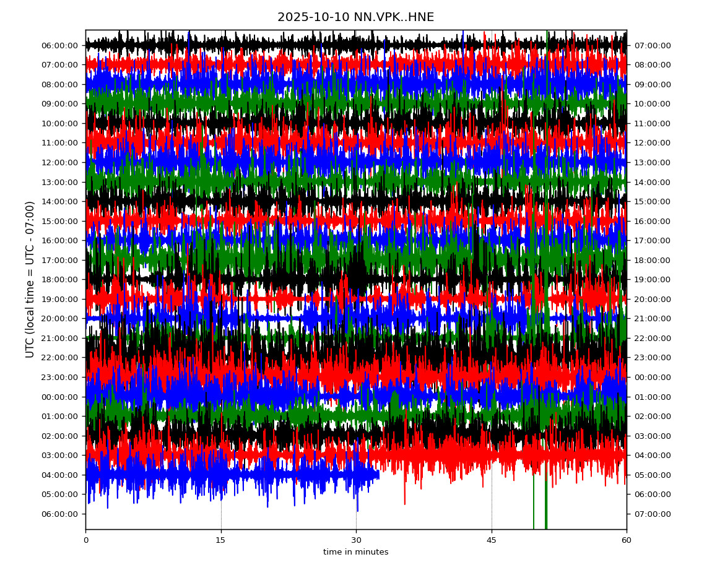This screenshot has width=712, height=588.
Task: Click the 'time in minutes' x-axis label
Action: tap(355, 552)
